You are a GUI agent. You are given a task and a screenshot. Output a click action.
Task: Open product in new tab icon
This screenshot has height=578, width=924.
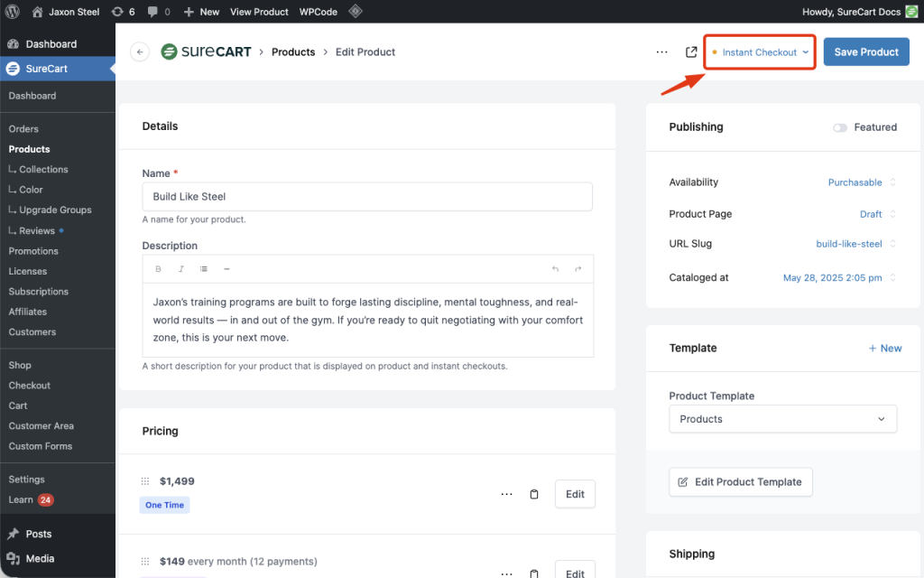pyautogui.click(x=691, y=51)
